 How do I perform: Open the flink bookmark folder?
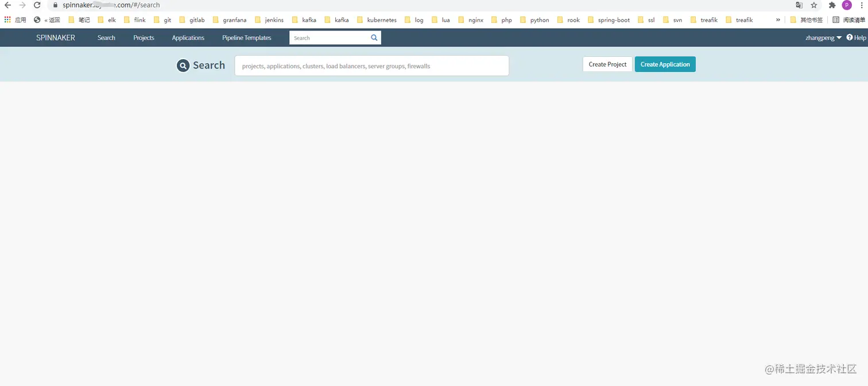point(135,20)
